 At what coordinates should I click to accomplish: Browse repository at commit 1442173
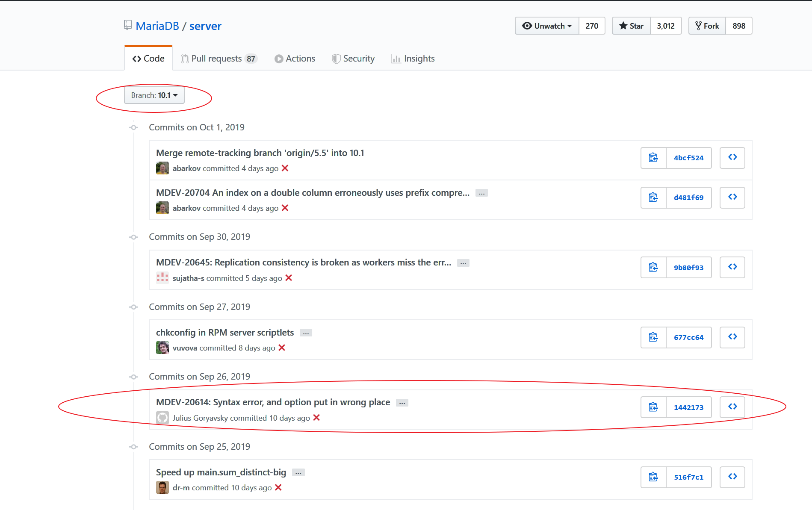pyautogui.click(x=732, y=407)
